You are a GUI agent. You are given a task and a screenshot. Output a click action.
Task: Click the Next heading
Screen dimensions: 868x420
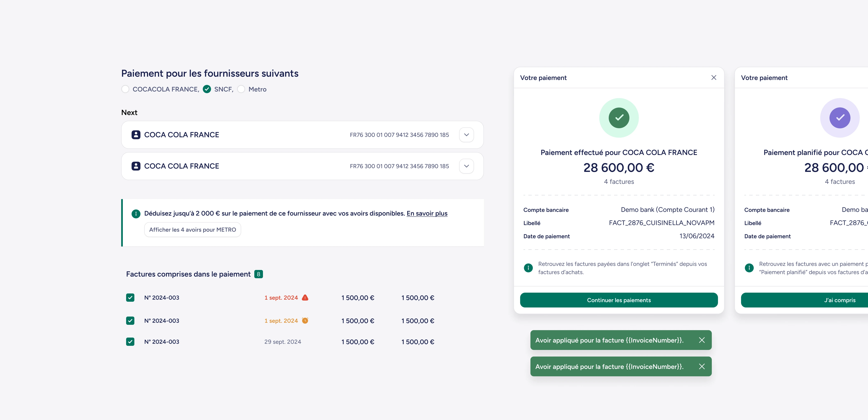tap(129, 113)
